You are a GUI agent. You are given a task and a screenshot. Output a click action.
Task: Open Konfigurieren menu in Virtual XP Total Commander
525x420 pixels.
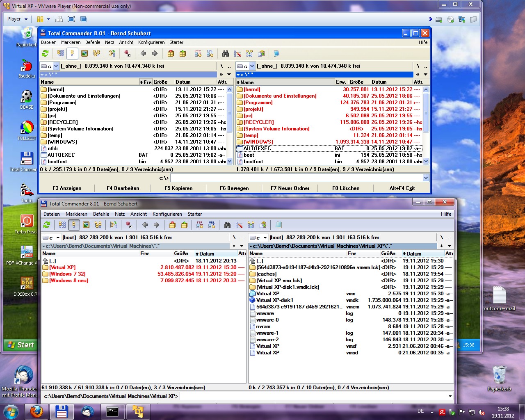[x=151, y=42]
